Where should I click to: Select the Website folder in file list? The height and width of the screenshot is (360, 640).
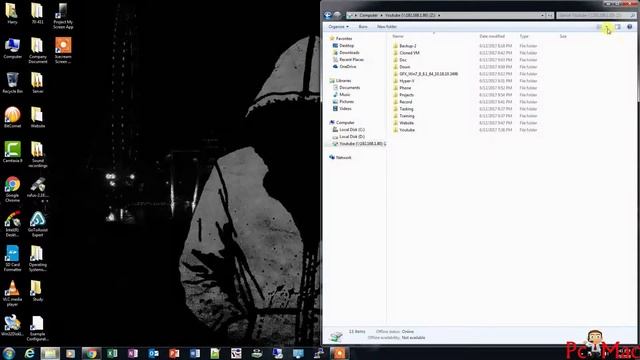tap(465, 123)
